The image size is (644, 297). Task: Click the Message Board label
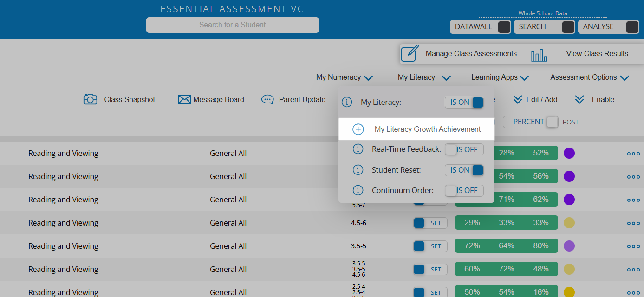coord(219,100)
